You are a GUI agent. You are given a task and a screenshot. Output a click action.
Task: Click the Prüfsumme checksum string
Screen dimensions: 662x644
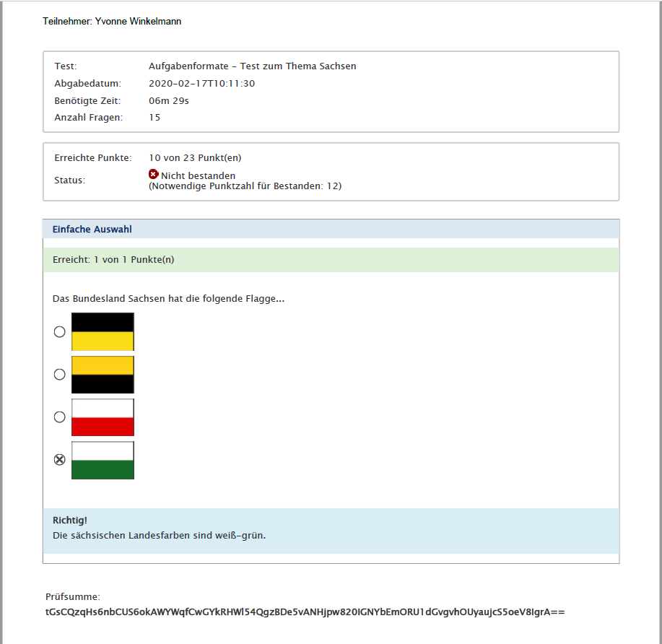coord(305,612)
